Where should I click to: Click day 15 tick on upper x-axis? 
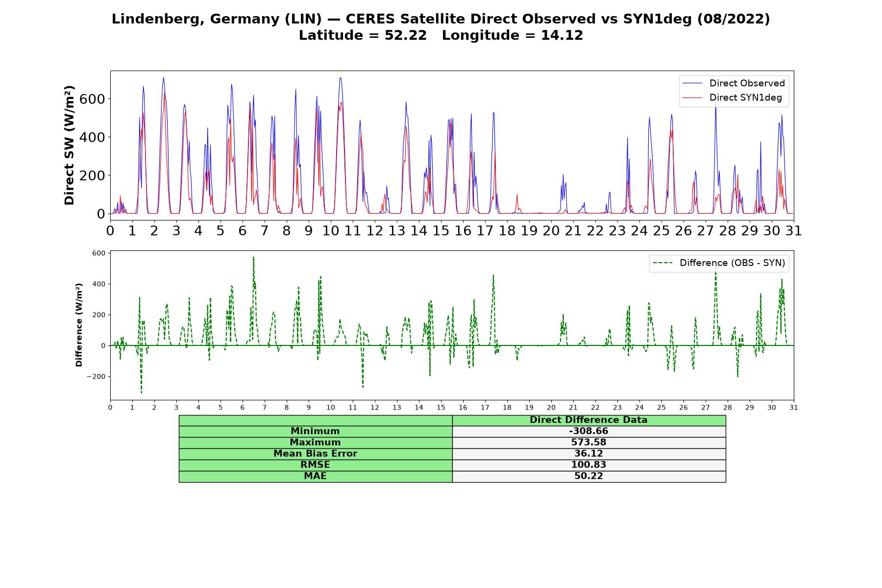(441, 230)
